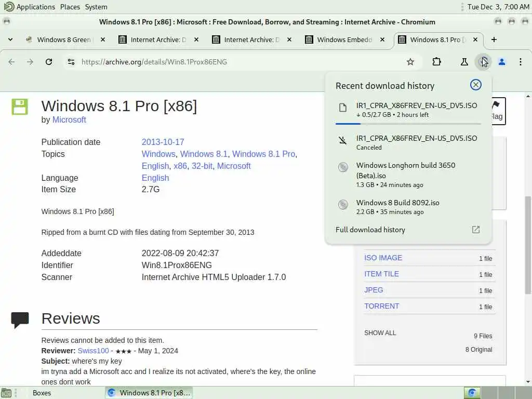
Task: Click the Reviews speech bubble icon
Action: [x=20, y=320]
